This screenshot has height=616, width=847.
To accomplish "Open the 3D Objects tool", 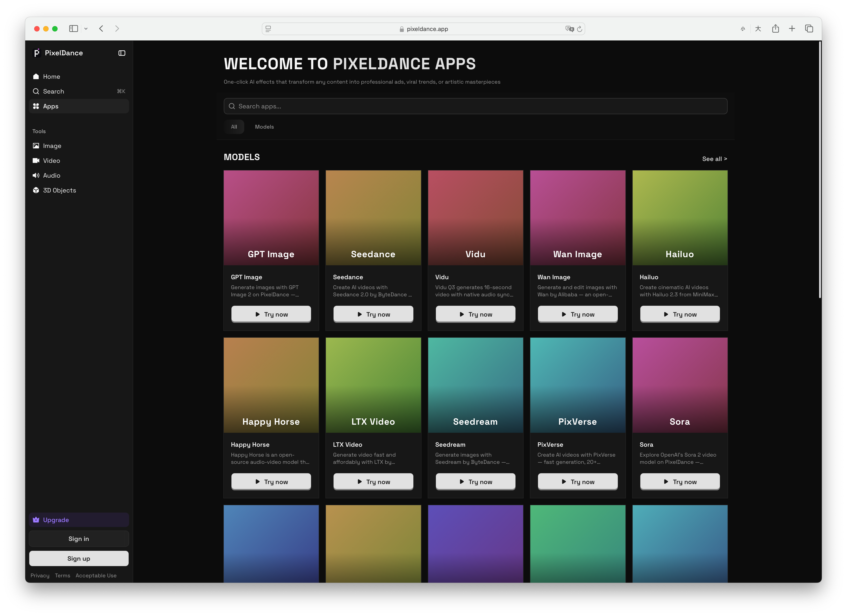I will (x=79, y=190).
